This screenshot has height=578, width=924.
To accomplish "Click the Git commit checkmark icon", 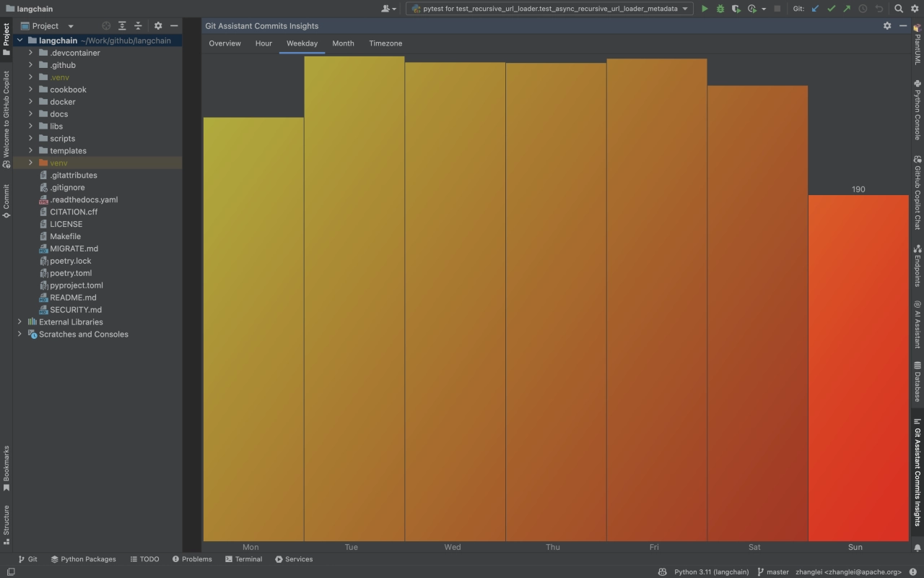I will pyautogui.click(x=831, y=9).
